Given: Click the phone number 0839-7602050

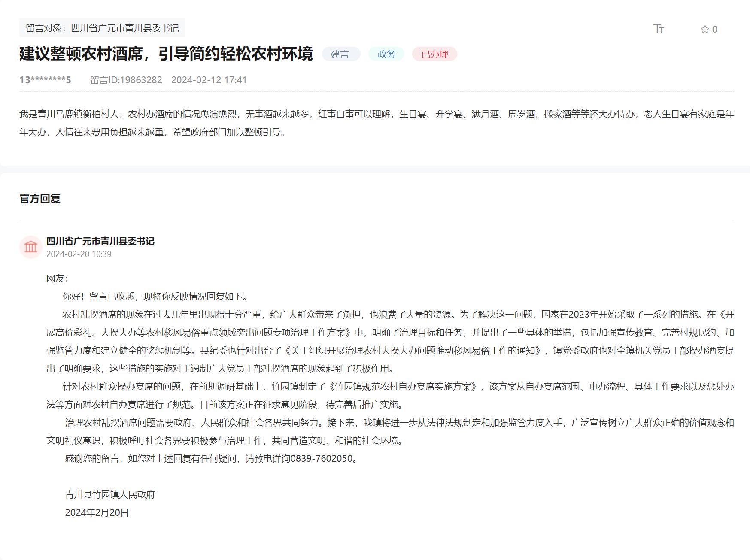Looking at the screenshot, I should pyautogui.click(x=322, y=458).
